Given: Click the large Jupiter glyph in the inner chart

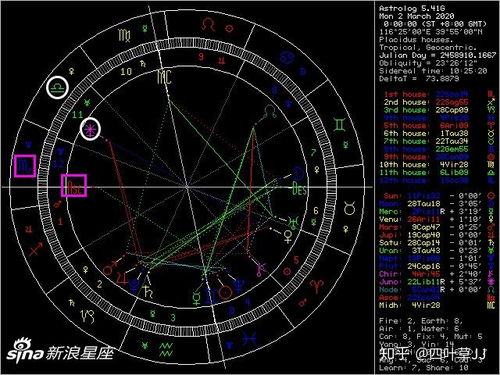Looking at the screenshot, I should tap(122, 278).
